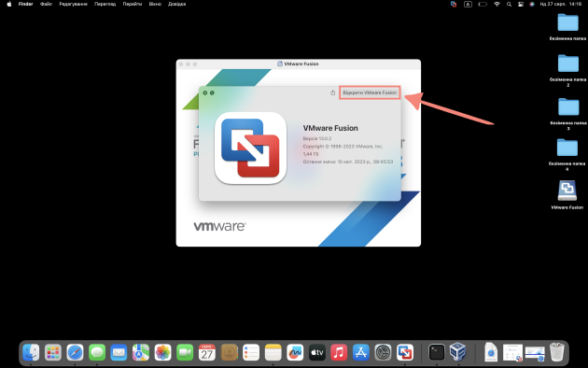Viewport: 588px width, 368px height.
Task: Click the battery status icon
Action: (x=483, y=4)
